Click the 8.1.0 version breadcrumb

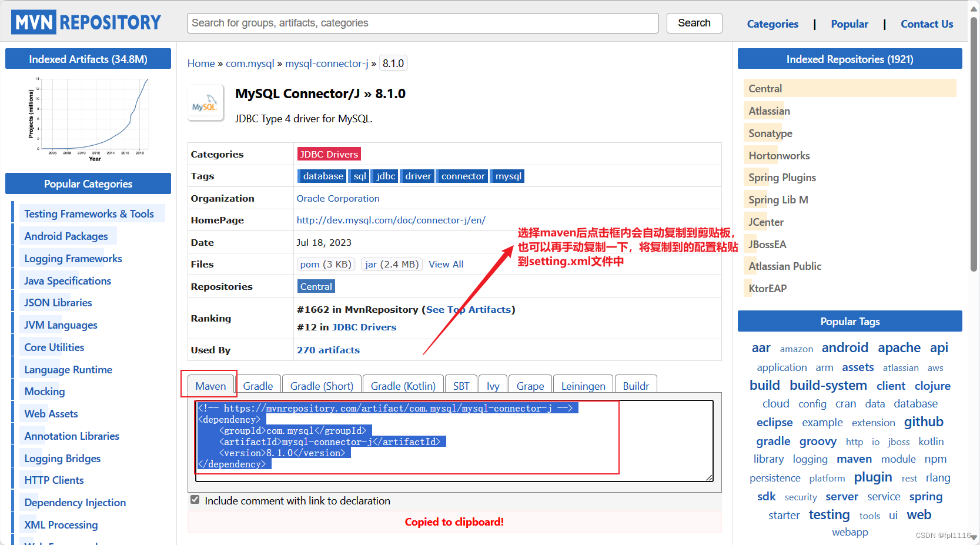coord(393,63)
